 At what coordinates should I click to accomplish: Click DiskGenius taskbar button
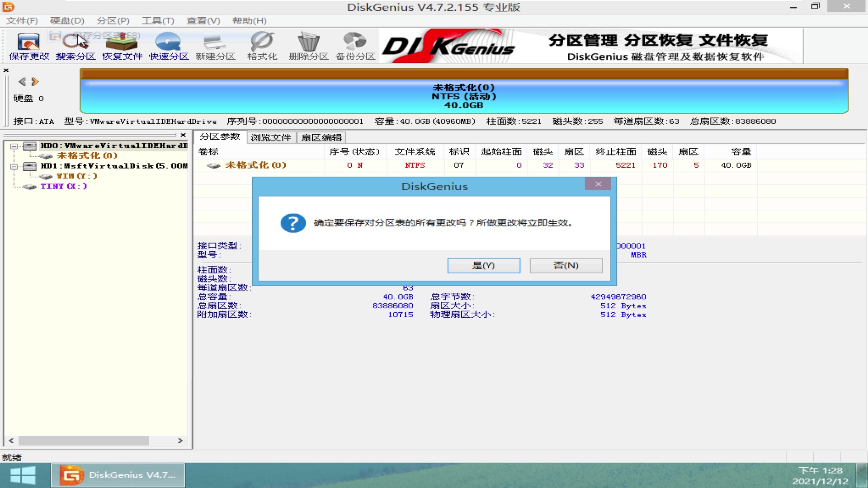[x=118, y=475]
